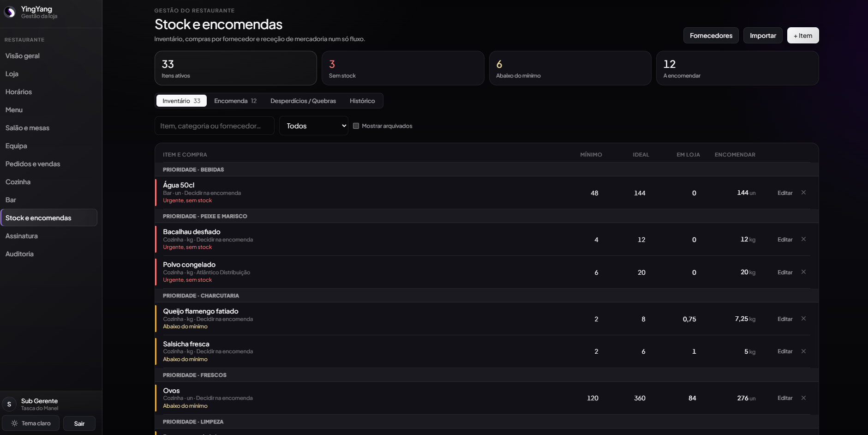Click the Salsicha fresca item name
868x435 pixels.
[186, 344]
